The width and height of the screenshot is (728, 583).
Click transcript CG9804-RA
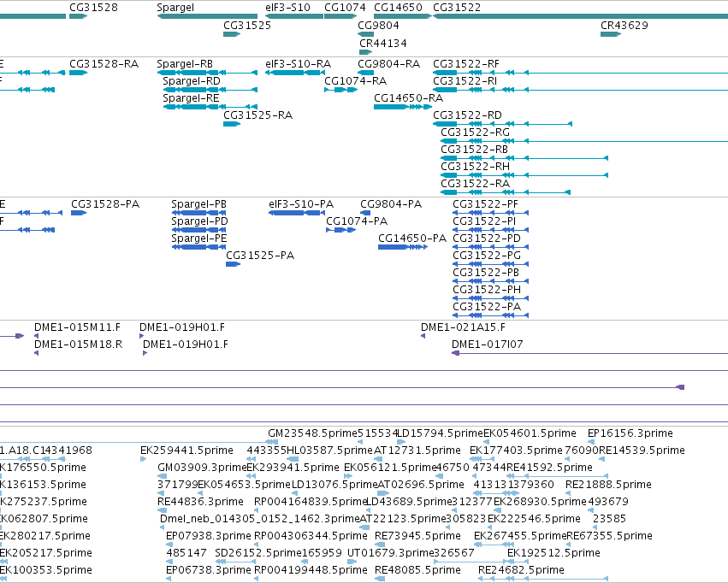(366, 73)
